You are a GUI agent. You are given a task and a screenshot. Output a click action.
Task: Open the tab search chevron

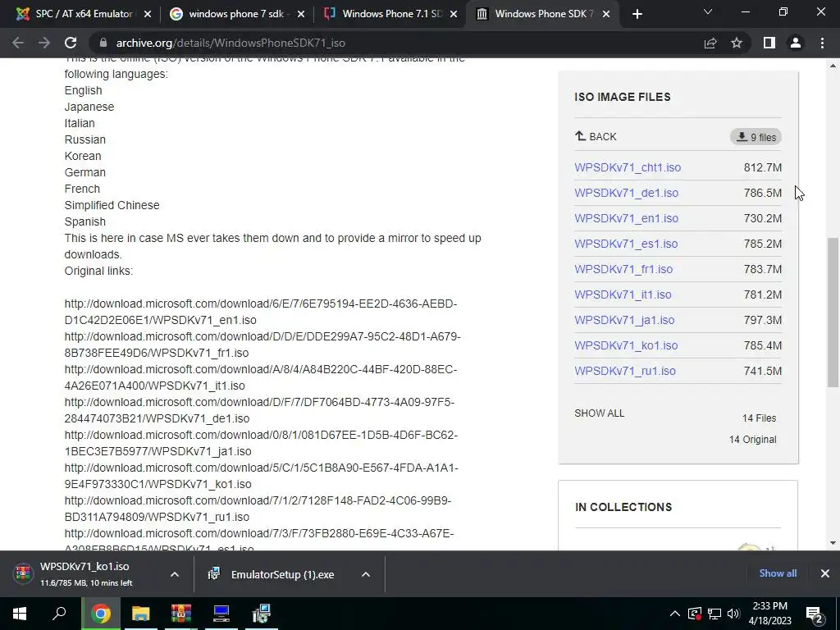tap(708, 11)
